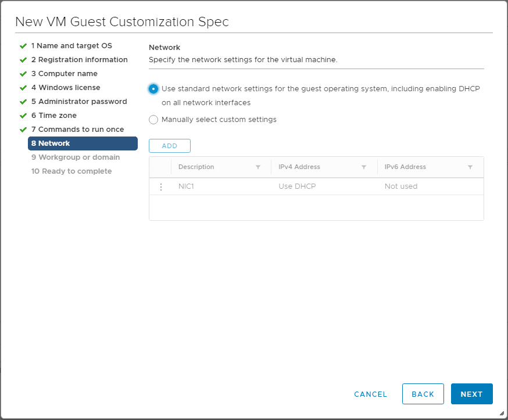Open the IPv4 Address column filter icon

364,167
